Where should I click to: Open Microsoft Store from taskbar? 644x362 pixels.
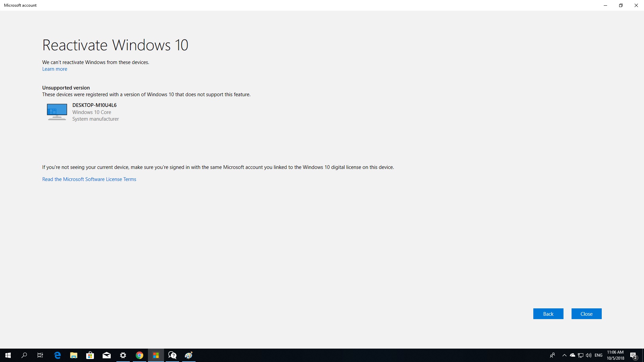point(90,355)
